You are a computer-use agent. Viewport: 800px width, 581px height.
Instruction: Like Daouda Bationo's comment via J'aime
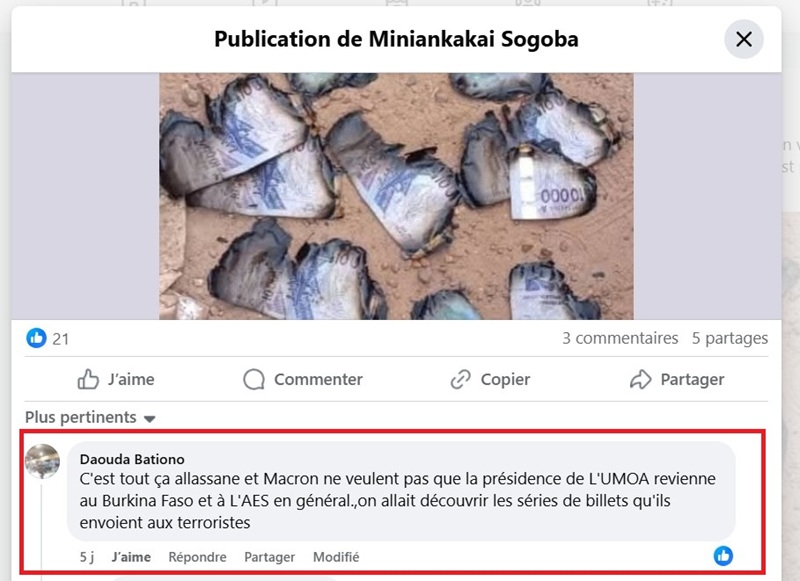pos(131,557)
